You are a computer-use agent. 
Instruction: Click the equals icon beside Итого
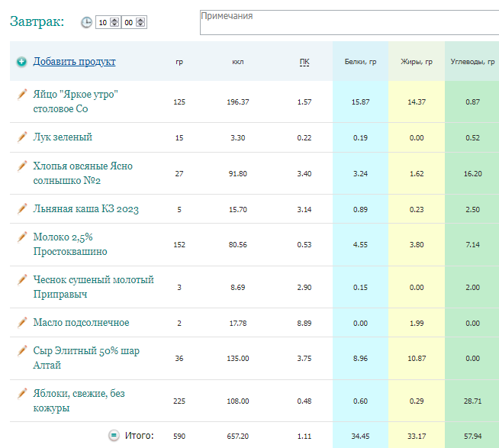pos(114,435)
